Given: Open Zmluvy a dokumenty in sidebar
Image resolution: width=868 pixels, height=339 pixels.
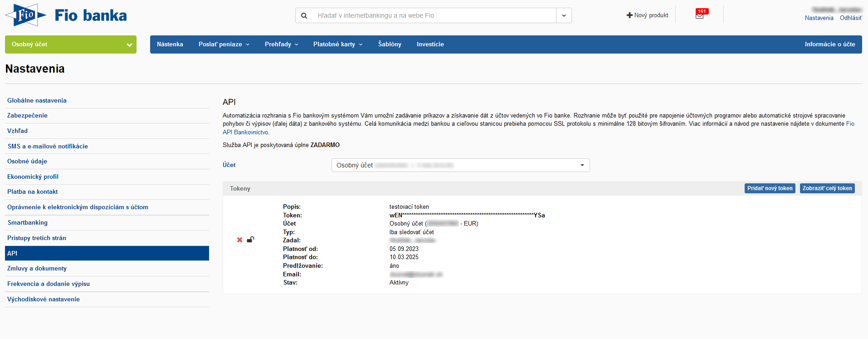Looking at the screenshot, I should click(x=107, y=269).
